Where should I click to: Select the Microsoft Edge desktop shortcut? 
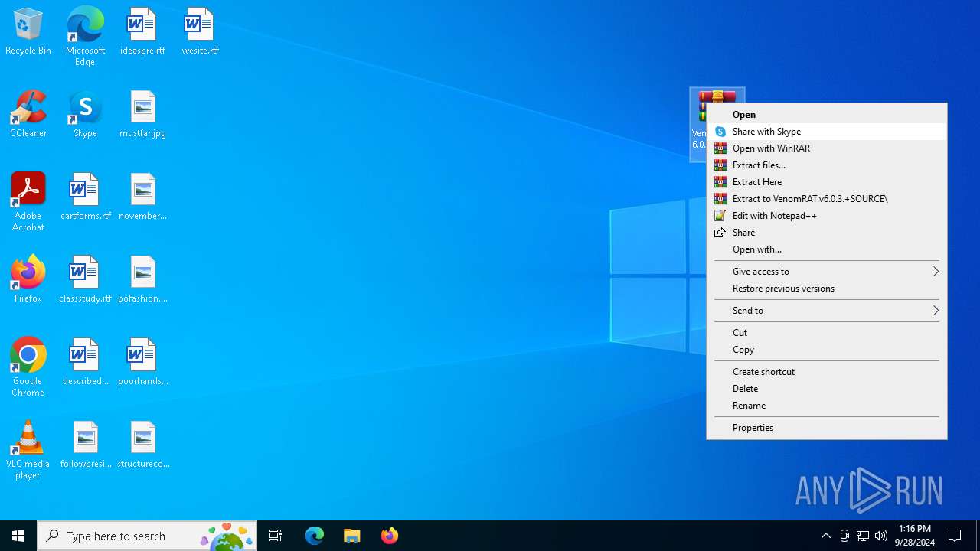point(85,36)
